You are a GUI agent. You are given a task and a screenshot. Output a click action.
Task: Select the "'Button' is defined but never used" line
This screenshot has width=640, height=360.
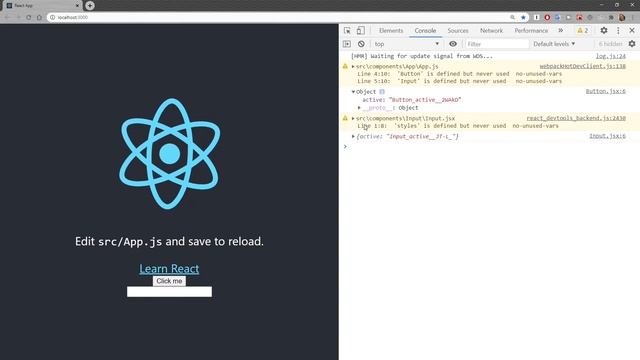460,74
